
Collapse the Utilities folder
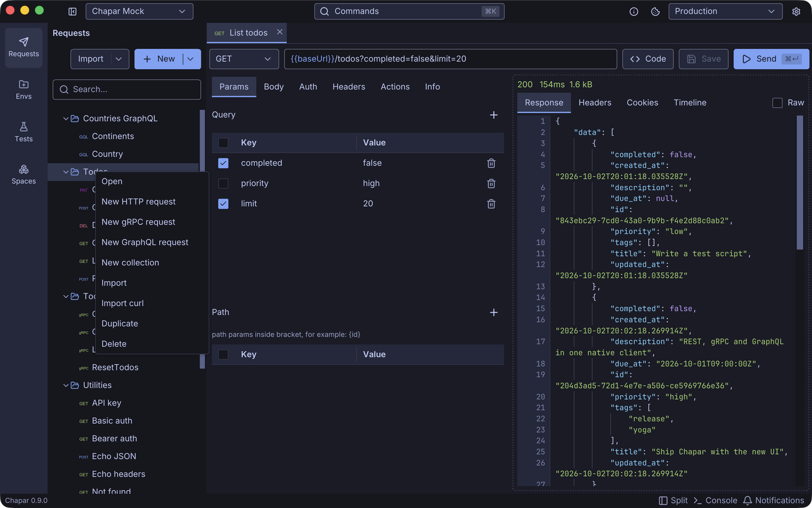point(66,385)
